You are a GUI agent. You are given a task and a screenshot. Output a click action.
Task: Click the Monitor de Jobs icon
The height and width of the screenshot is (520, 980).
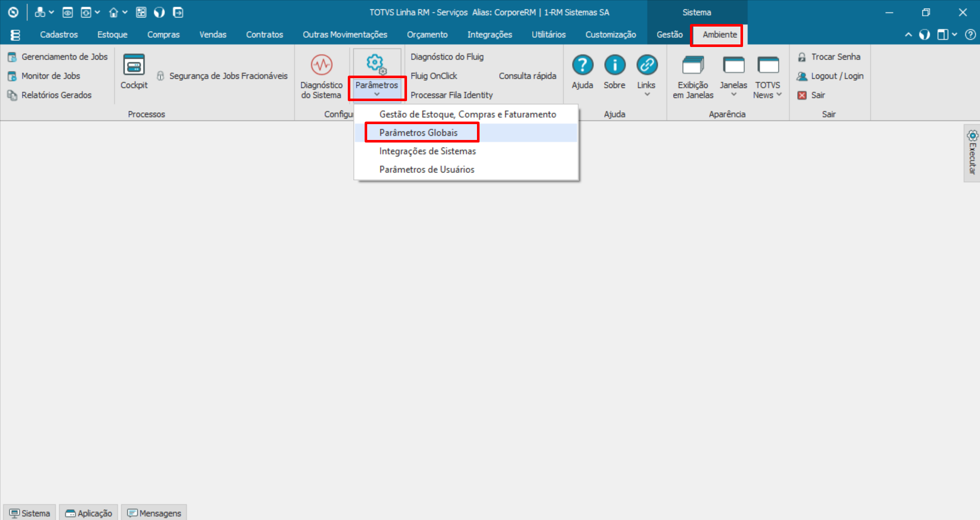click(x=12, y=76)
